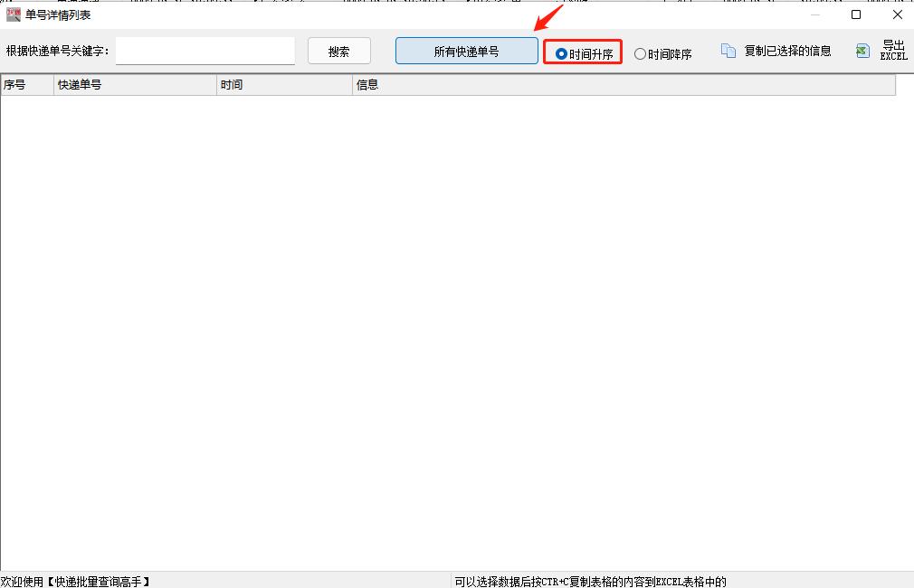Click the app icon in title bar
Screen dimensions: 914x588
click(13, 14)
